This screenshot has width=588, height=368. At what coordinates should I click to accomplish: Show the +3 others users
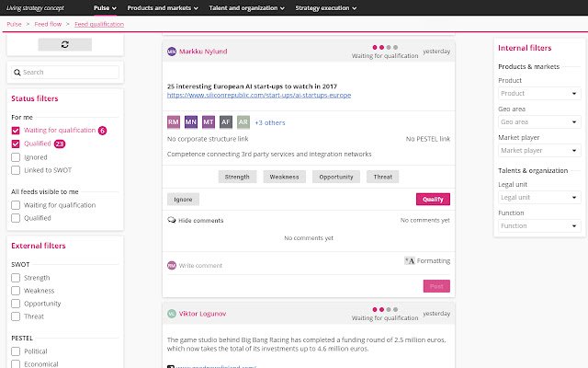click(x=270, y=122)
